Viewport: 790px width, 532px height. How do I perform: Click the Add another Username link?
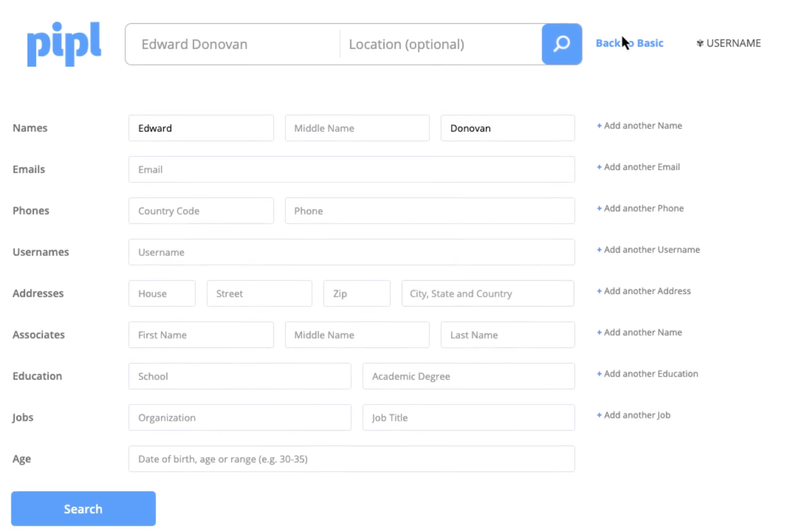tap(648, 249)
